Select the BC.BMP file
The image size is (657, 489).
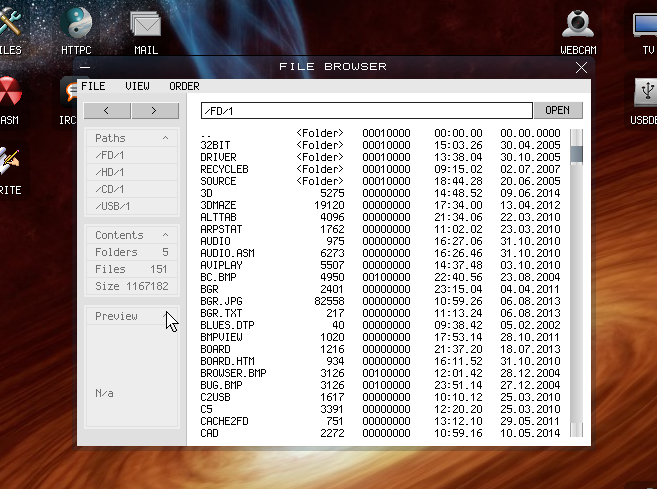tap(380, 277)
